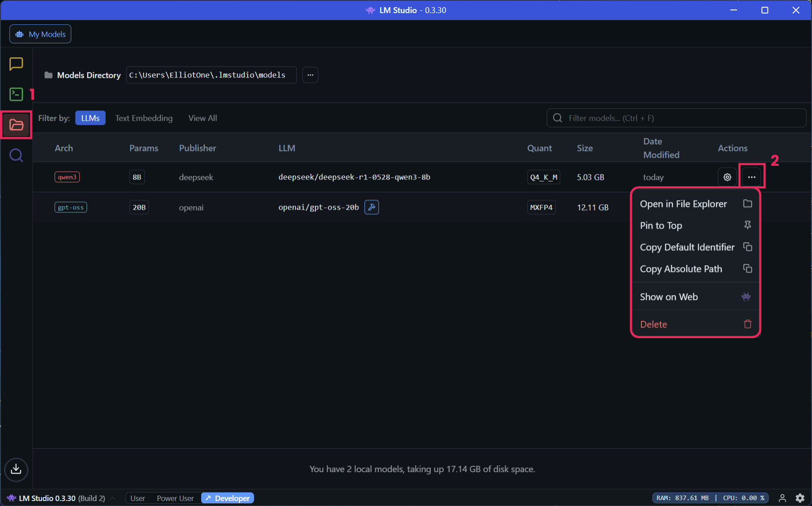Open the Downloads icon in the sidebar
The height and width of the screenshot is (506, 812).
tap(16, 469)
